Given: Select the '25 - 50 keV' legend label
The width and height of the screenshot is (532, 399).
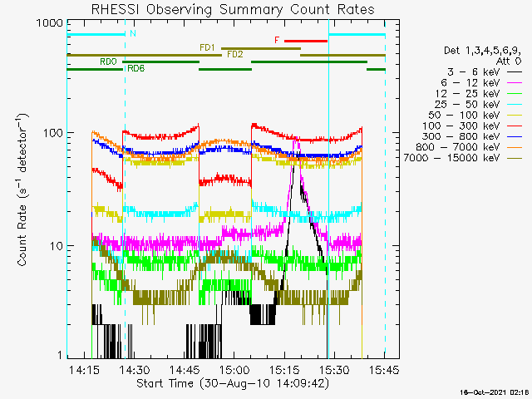Looking at the screenshot, I should pos(467,104).
